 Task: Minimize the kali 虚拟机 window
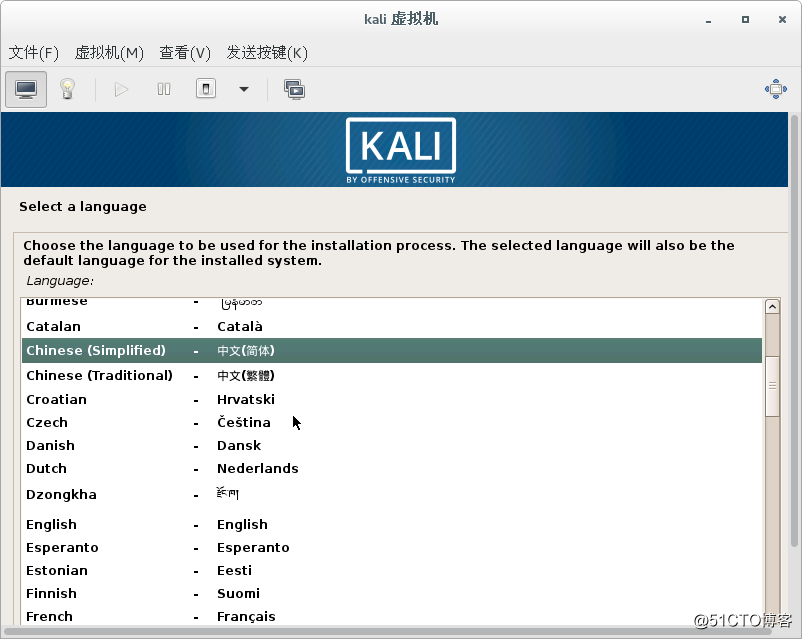[x=708, y=20]
